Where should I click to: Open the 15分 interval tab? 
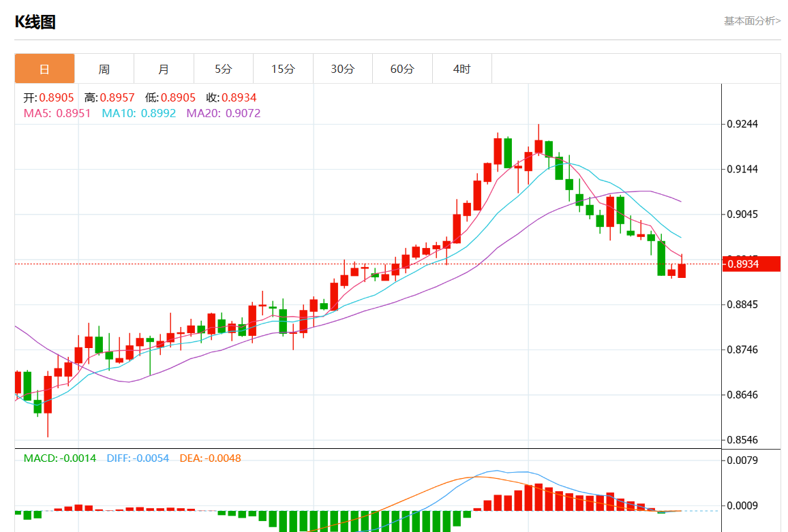tap(284, 69)
